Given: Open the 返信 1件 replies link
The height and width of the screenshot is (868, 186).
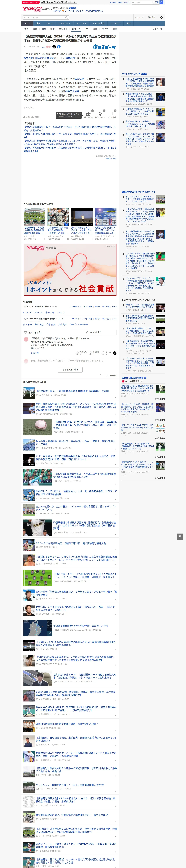Looking at the screenshot, I should (x=35, y=353).
